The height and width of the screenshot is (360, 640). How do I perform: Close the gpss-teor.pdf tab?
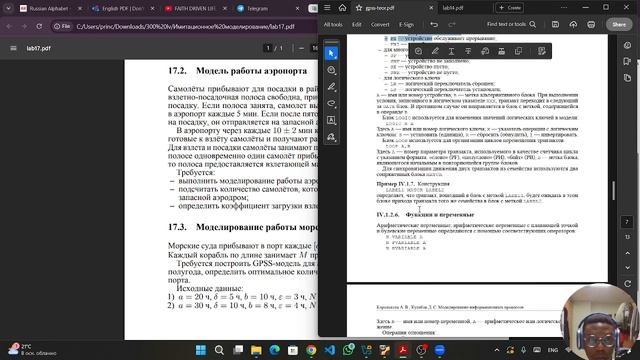pyautogui.click(x=431, y=8)
